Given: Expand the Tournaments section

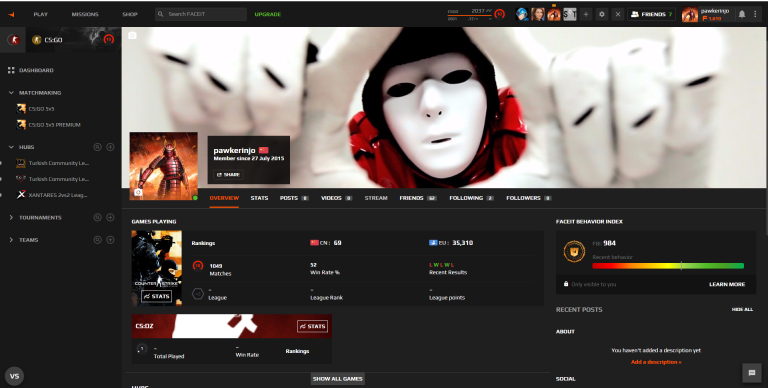Looking at the screenshot, I should 11,217.
